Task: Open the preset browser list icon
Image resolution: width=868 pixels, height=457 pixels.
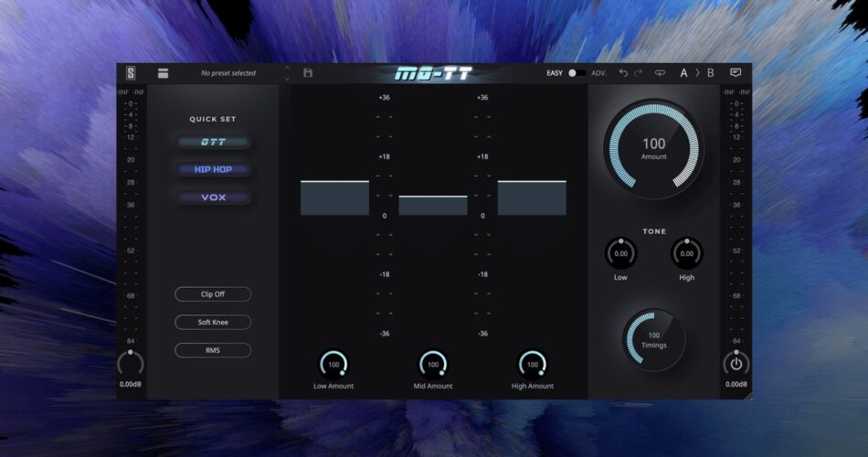Action: [x=164, y=73]
